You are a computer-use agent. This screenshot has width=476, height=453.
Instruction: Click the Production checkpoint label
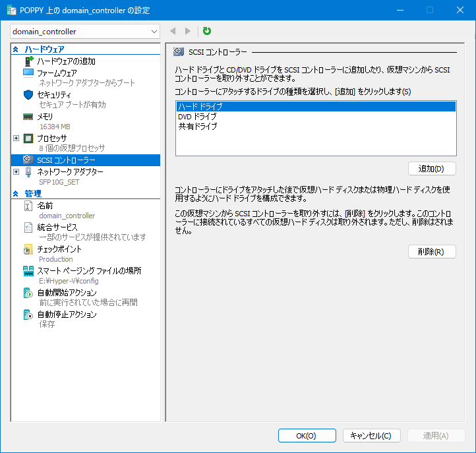pyautogui.click(x=56, y=259)
